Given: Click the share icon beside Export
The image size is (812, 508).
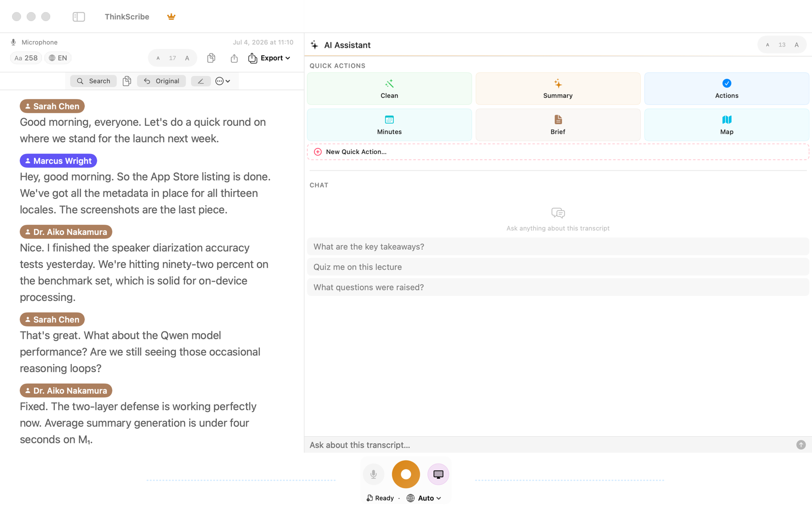Looking at the screenshot, I should pos(234,58).
